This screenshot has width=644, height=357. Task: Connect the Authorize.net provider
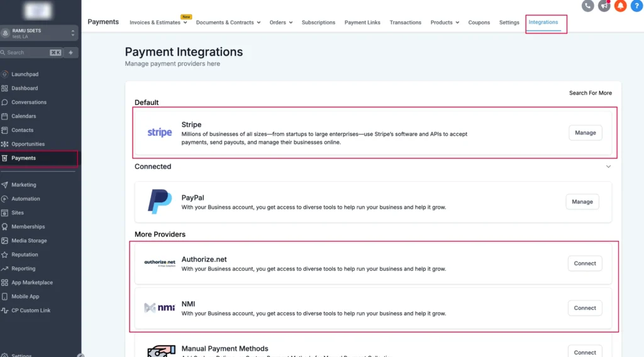click(585, 263)
